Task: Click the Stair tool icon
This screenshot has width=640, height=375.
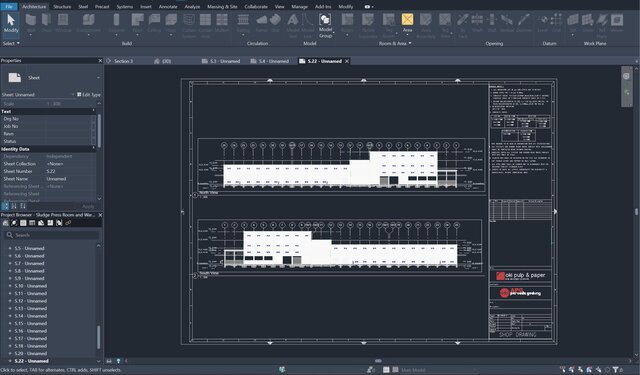Action: (x=276, y=20)
